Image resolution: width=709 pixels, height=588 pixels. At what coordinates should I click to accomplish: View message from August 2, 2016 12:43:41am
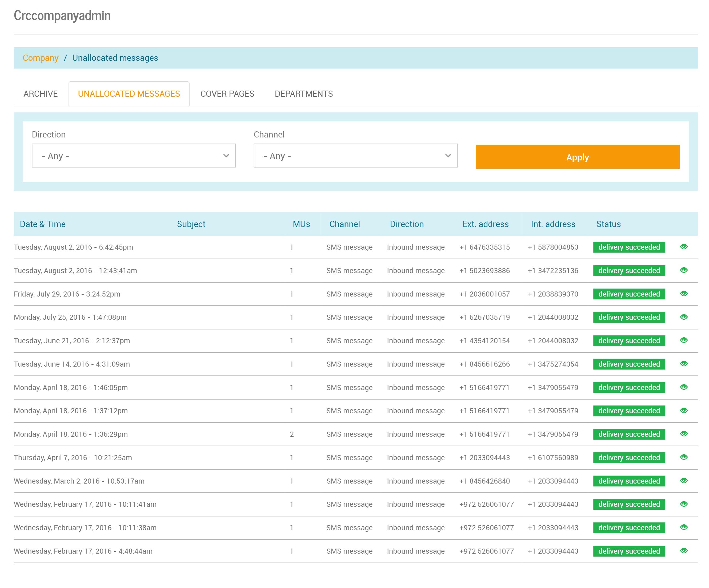point(684,270)
